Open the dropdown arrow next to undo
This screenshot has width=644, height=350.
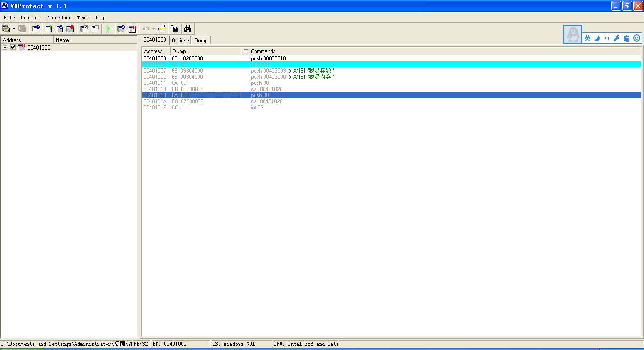(153, 29)
